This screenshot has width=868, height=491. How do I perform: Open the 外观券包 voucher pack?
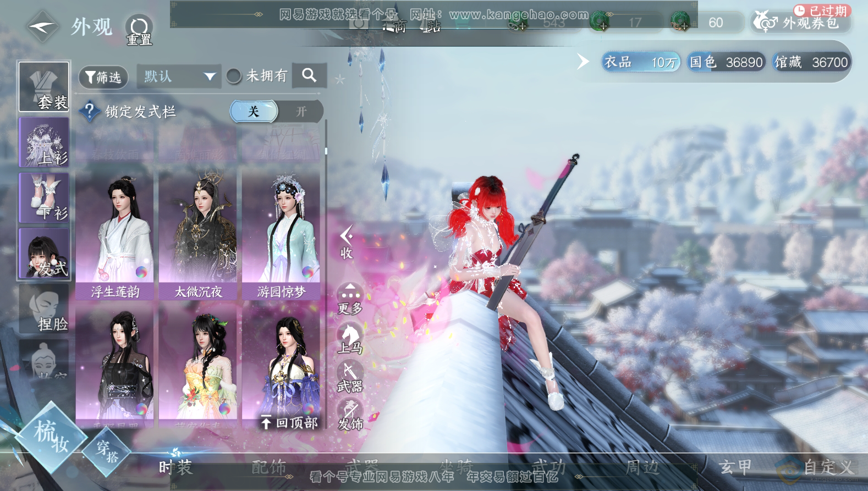point(800,22)
